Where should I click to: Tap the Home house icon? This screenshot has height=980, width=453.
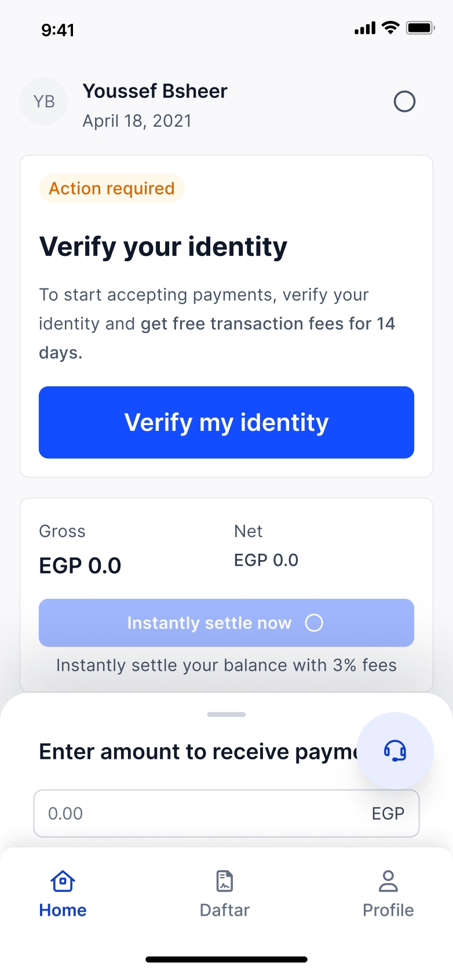[63, 882]
